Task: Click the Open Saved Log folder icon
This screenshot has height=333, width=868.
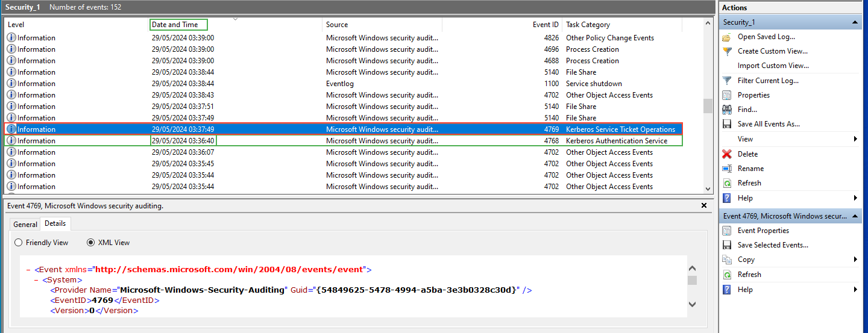Action: (727, 37)
